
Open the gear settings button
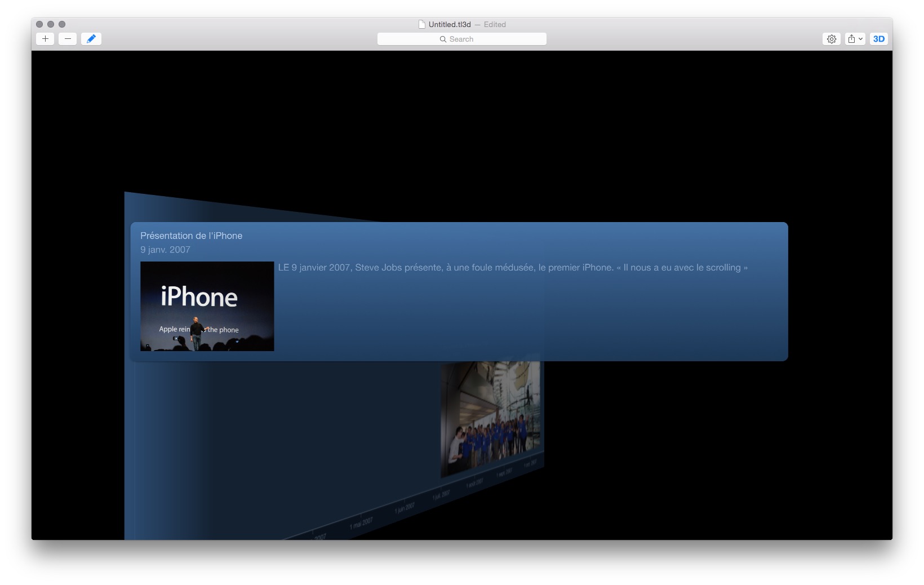point(832,39)
